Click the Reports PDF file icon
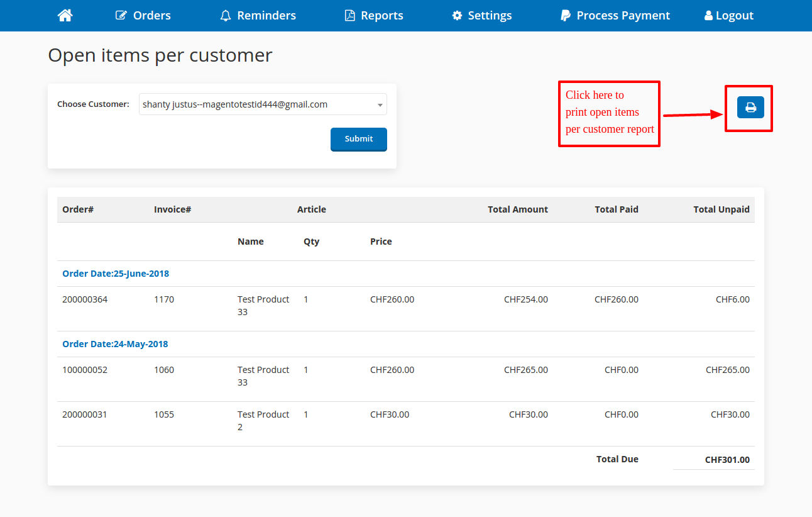The height and width of the screenshot is (517, 812). pyautogui.click(x=350, y=16)
